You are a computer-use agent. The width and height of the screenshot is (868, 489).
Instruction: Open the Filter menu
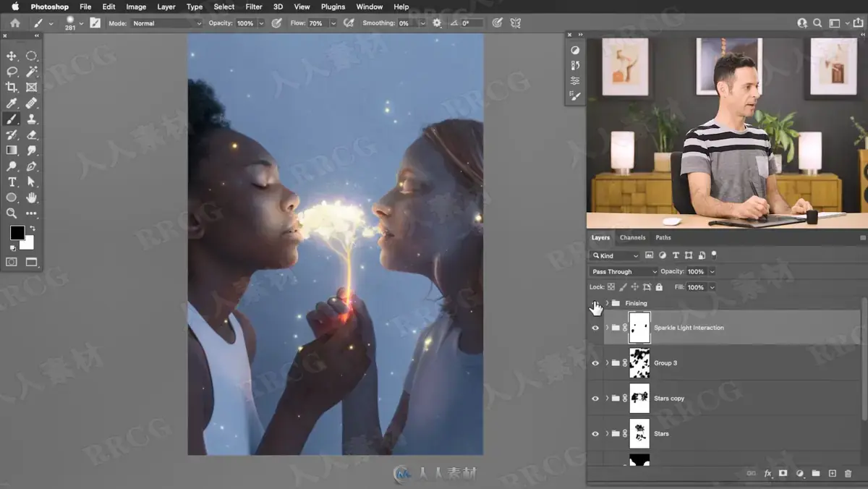click(254, 7)
